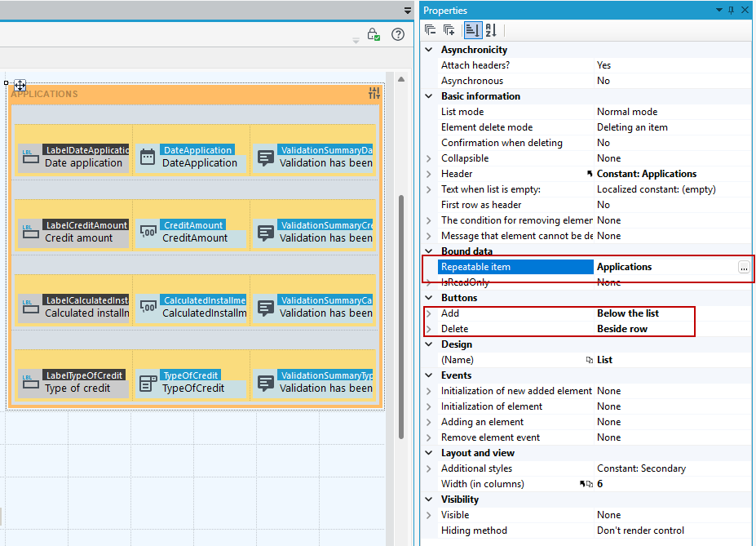The height and width of the screenshot is (546, 756).
Task: Pin the Properties panel
Action: tap(732, 10)
